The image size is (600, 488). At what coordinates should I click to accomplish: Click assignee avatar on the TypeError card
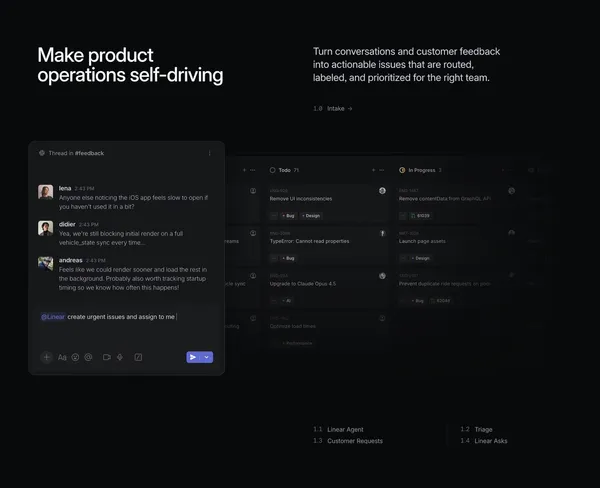click(x=382, y=233)
